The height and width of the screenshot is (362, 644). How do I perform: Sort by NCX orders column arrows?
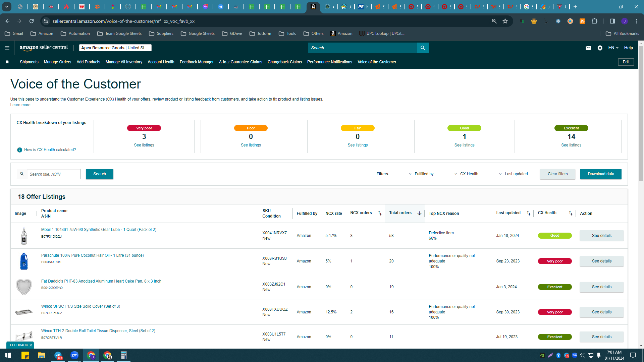pos(380,213)
